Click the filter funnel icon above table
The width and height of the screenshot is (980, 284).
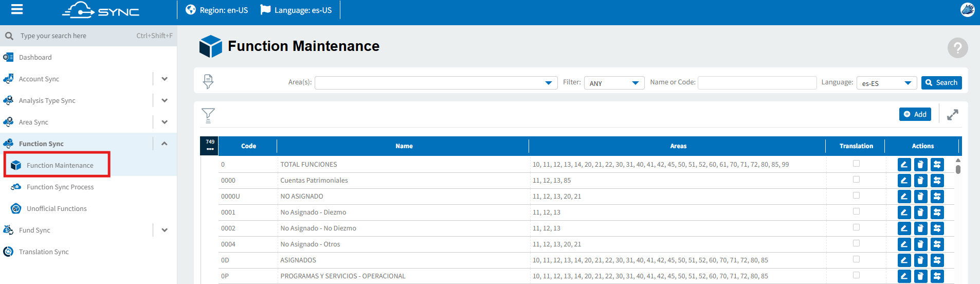click(208, 115)
